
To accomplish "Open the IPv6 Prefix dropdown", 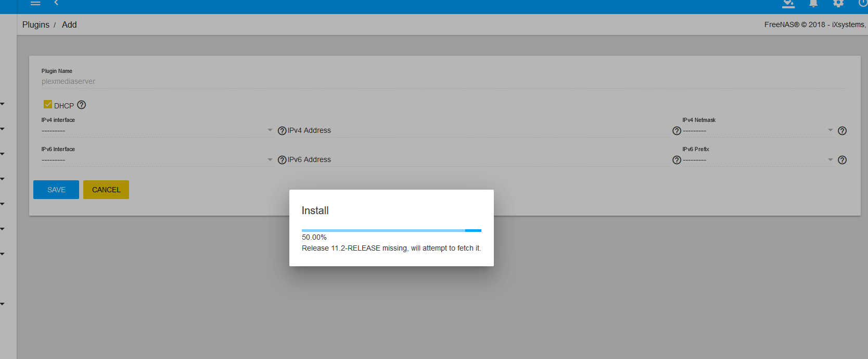I will tap(758, 159).
